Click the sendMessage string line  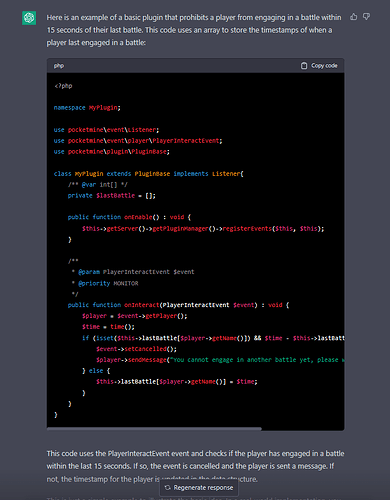(220, 360)
